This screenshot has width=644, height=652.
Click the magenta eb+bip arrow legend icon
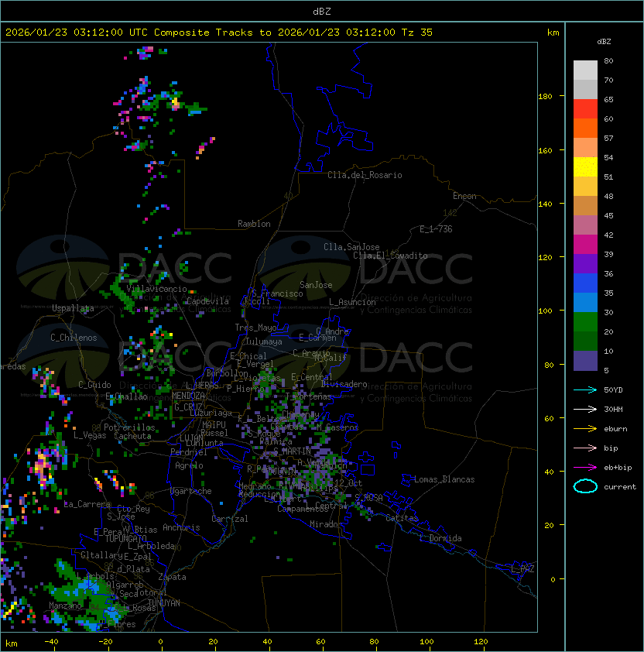click(x=585, y=468)
